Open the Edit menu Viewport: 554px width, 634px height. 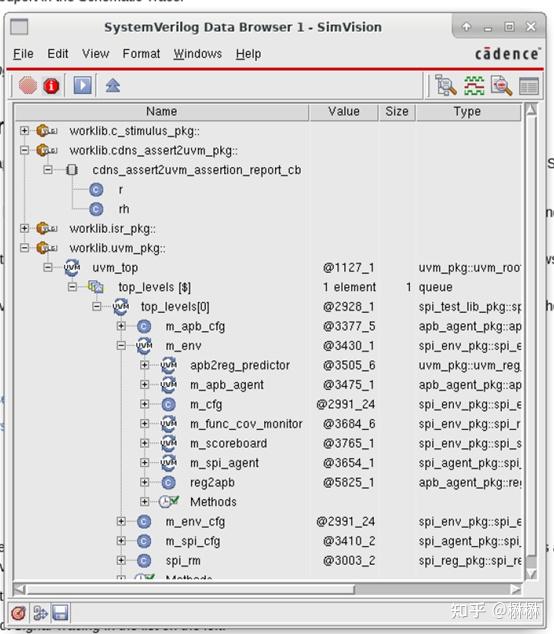[57, 54]
